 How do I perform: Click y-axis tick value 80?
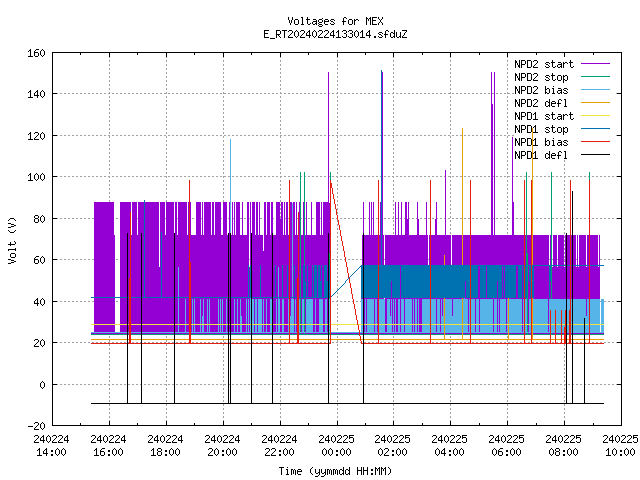click(x=39, y=219)
